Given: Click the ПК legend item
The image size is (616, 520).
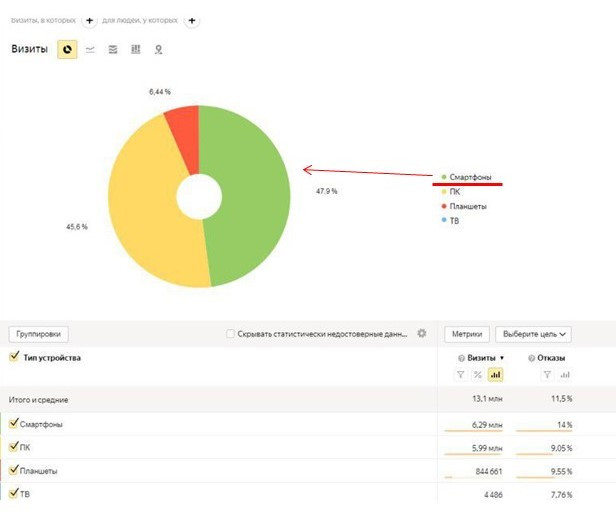Looking at the screenshot, I should (x=451, y=192).
